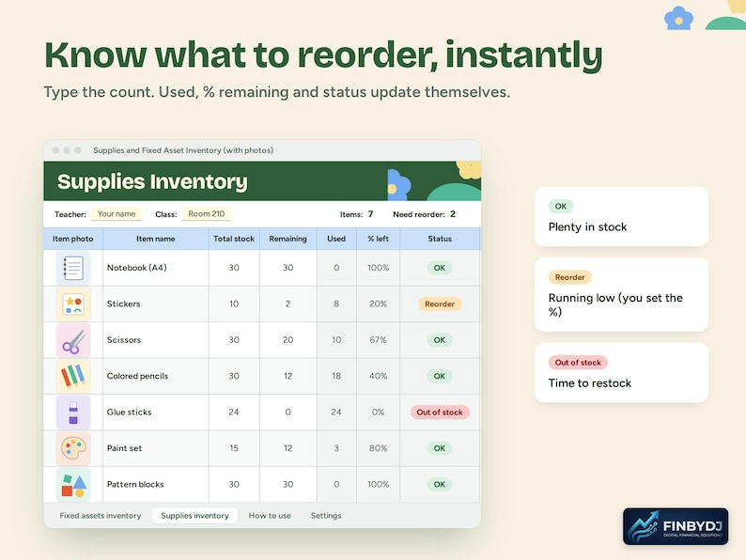The image size is (746, 560).
Task: Click the OK status for Pattern blocks
Action: (440, 484)
